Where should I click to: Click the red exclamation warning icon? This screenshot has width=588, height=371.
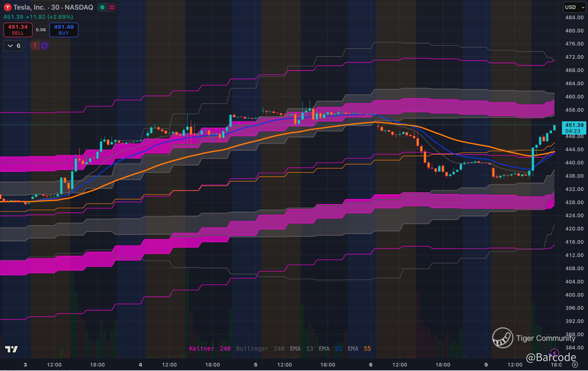click(x=35, y=46)
